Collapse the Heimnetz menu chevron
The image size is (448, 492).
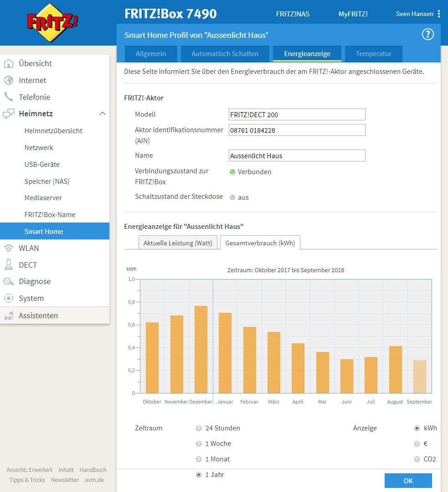click(x=103, y=114)
